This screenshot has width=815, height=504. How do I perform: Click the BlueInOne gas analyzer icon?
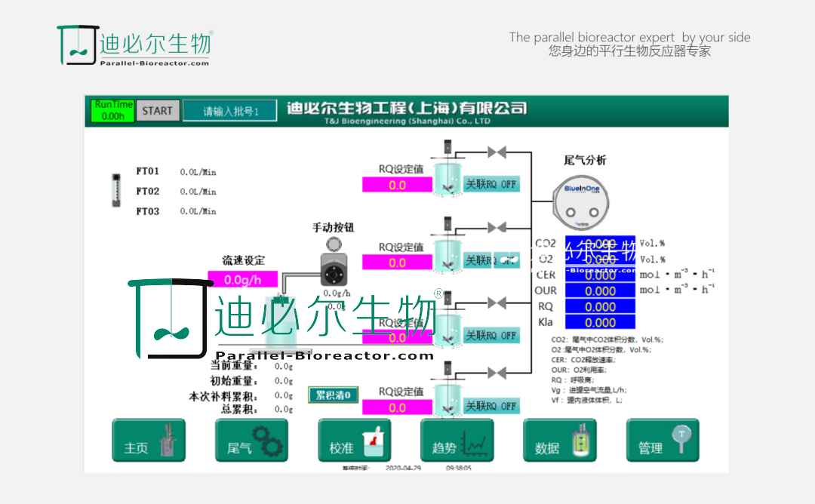581,203
